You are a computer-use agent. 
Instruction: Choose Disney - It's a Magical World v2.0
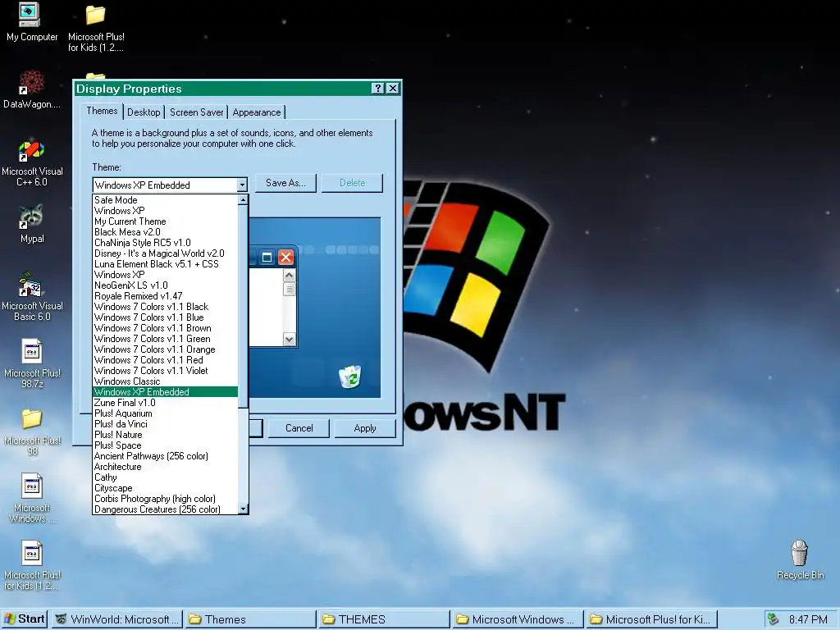(166, 253)
